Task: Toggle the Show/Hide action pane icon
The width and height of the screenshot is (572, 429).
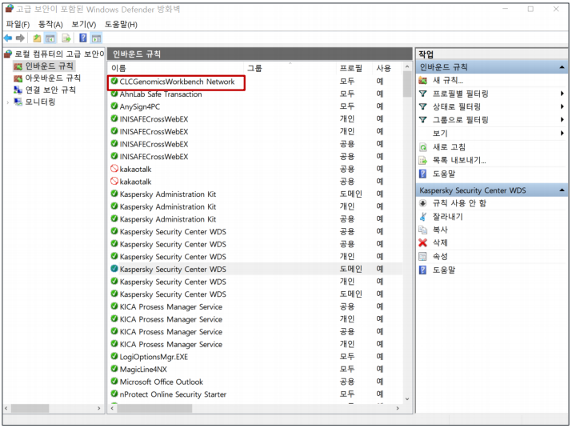Action: click(x=96, y=38)
